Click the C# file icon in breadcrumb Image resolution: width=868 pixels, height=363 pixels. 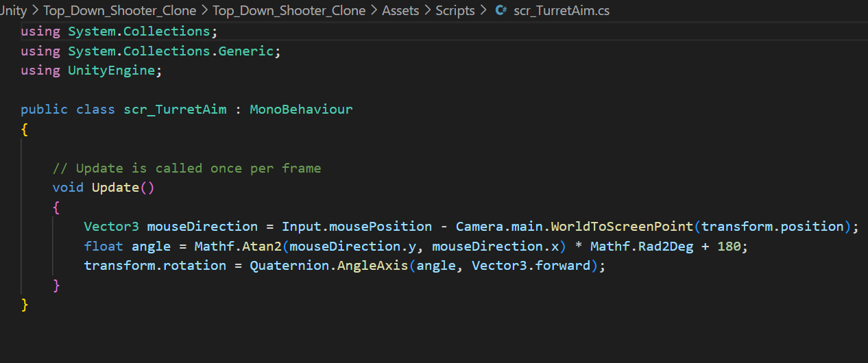(501, 10)
